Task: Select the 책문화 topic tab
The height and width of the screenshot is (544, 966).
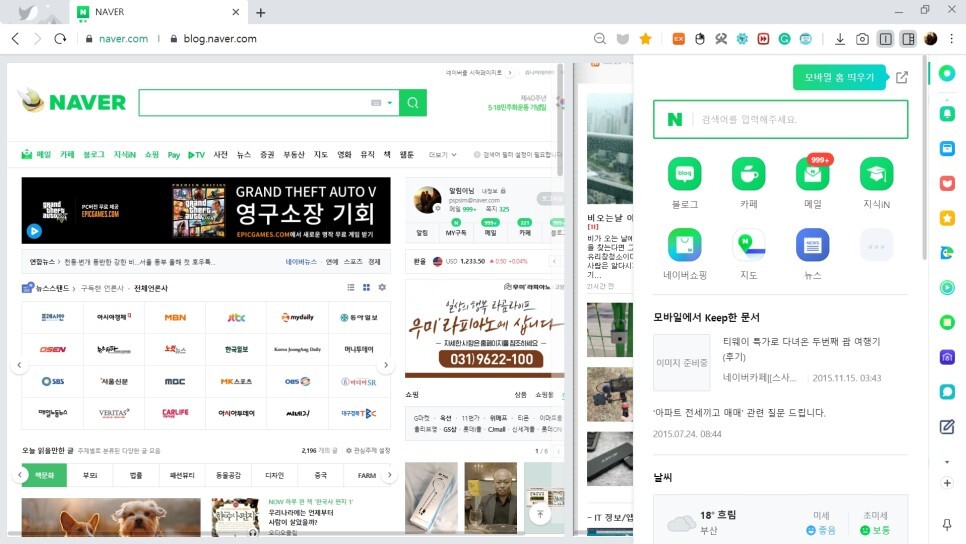Action: pyautogui.click(x=44, y=475)
